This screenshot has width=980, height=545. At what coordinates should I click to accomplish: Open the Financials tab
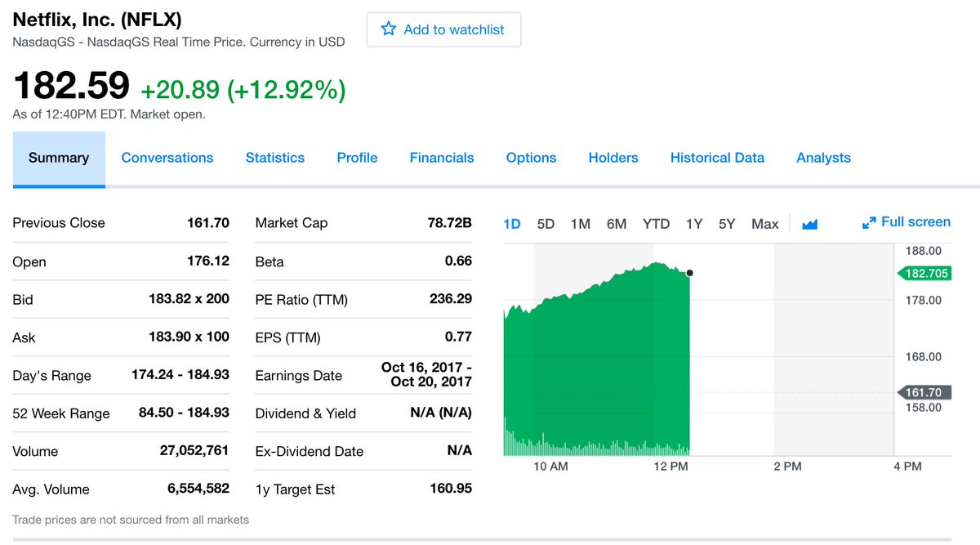point(442,159)
